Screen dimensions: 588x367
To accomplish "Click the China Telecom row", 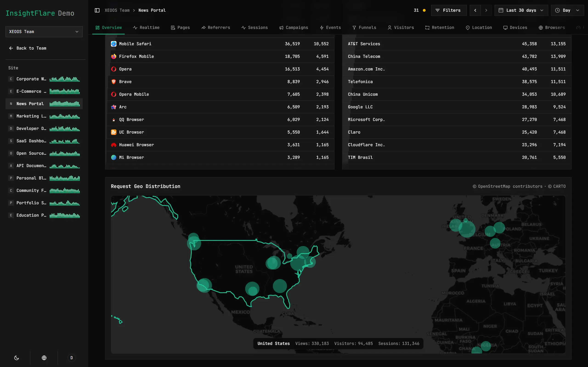I will pos(457,56).
